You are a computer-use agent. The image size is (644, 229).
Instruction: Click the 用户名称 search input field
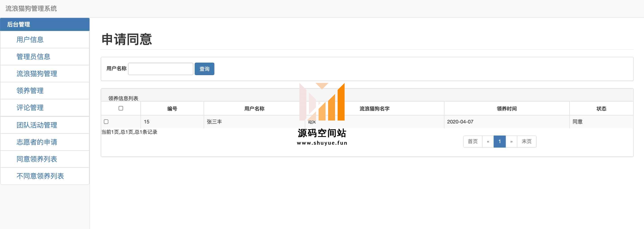(x=160, y=69)
